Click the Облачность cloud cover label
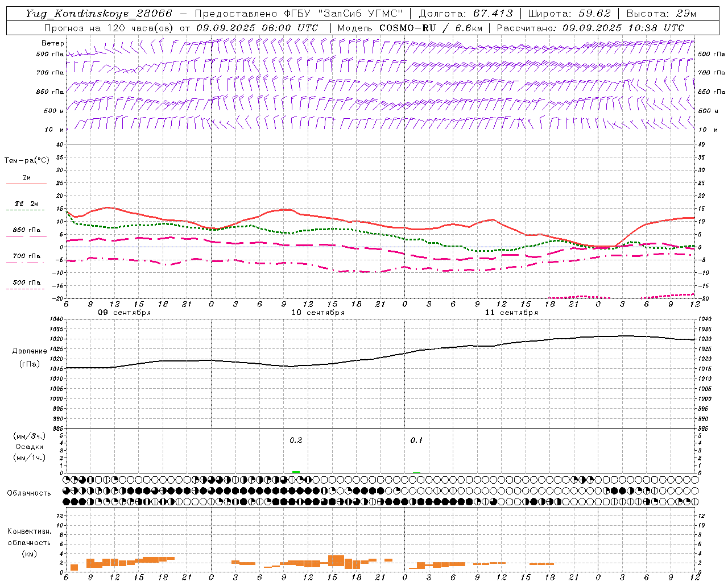 tap(29, 493)
